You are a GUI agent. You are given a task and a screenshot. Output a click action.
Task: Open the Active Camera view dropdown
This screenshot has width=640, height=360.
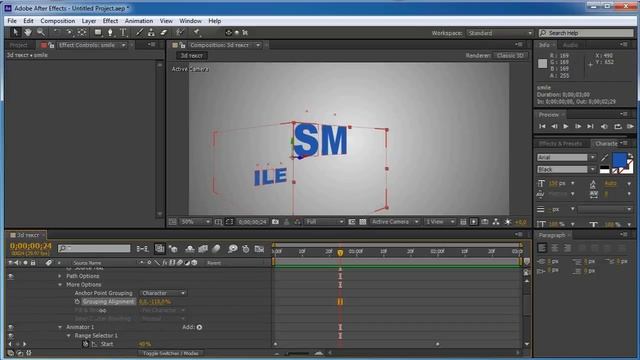click(x=394, y=222)
